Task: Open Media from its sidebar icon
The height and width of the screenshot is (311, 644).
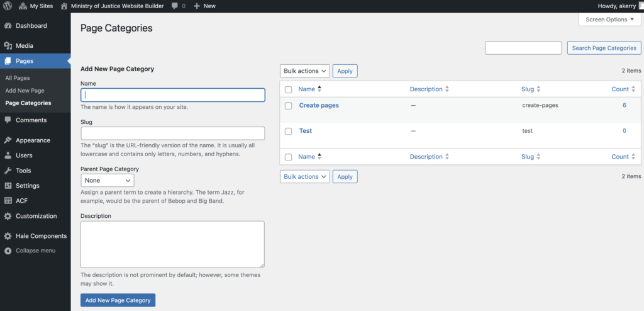Action: pyautogui.click(x=8, y=46)
